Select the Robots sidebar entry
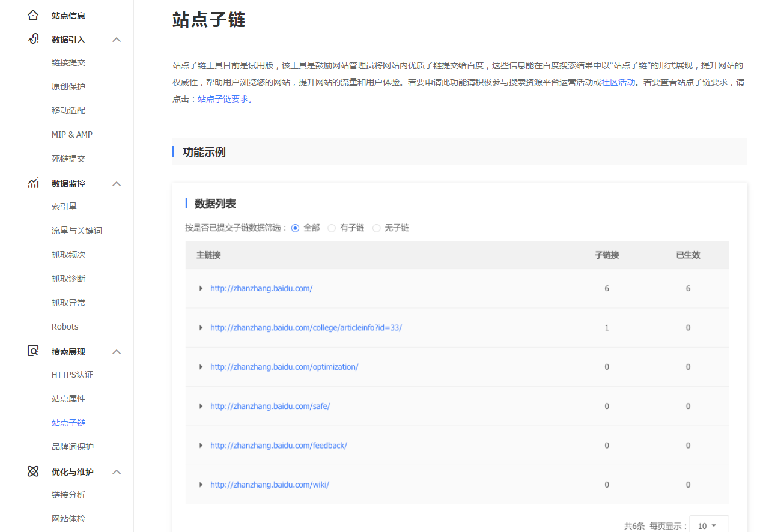 tap(65, 326)
